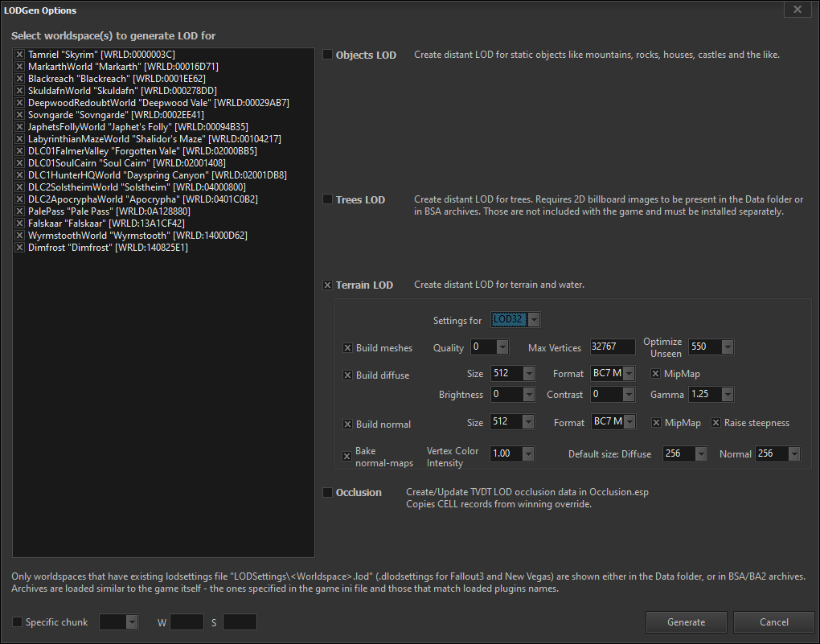820x644 pixels.
Task: Click the W coordinate input field
Action: pos(187,621)
